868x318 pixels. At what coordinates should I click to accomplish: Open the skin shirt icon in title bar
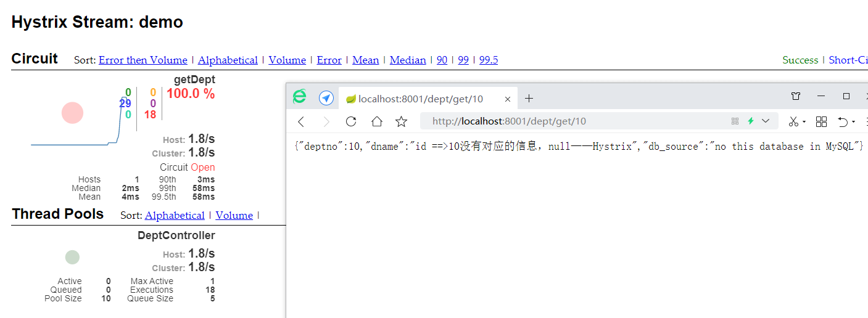pos(796,97)
